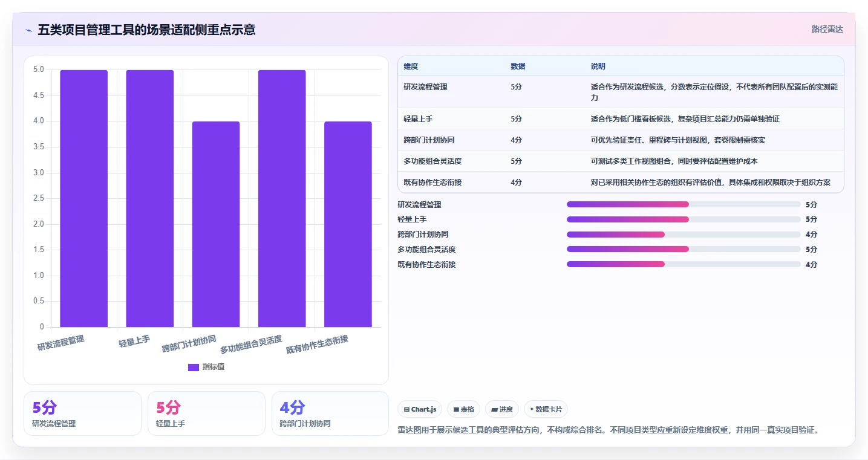This screenshot has height=460, width=868.
Task: Click 5分 value beside 轻量上手 progress bar
Action: (x=811, y=219)
